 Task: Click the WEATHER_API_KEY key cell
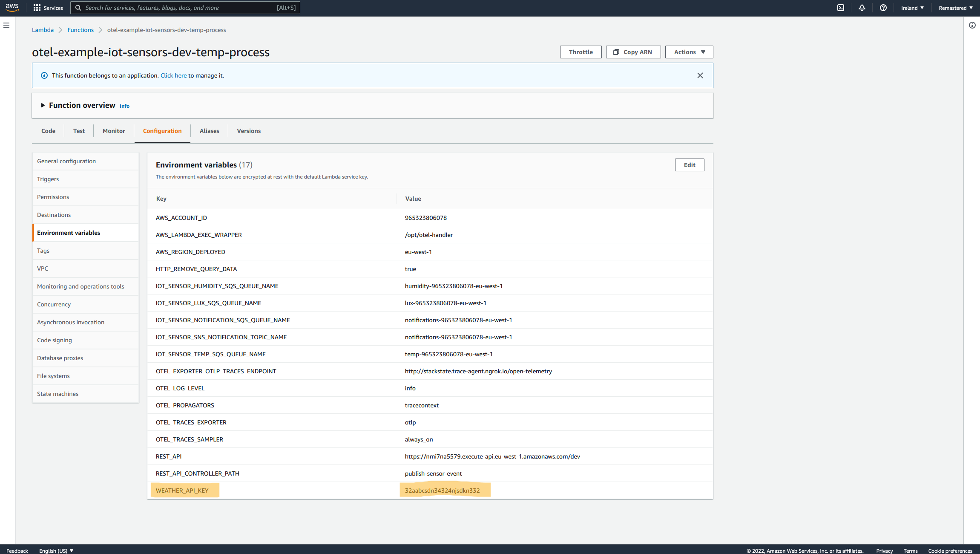click(x=182, y=491)
